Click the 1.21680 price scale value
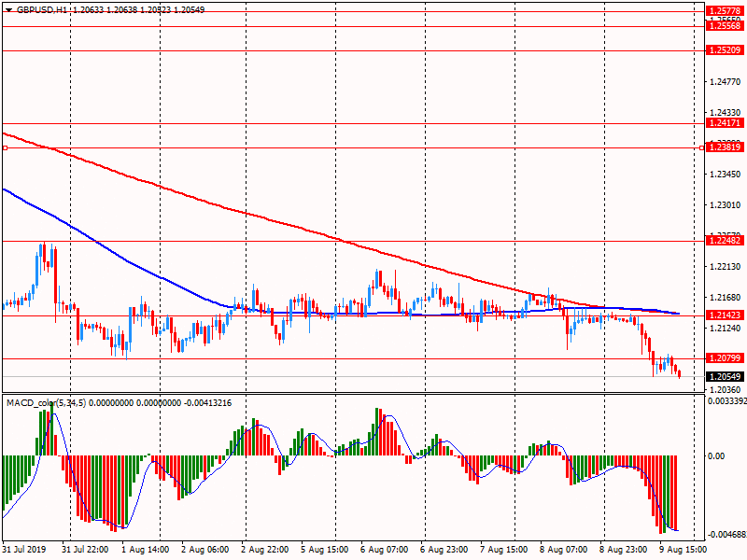 [x=726, y=298]
